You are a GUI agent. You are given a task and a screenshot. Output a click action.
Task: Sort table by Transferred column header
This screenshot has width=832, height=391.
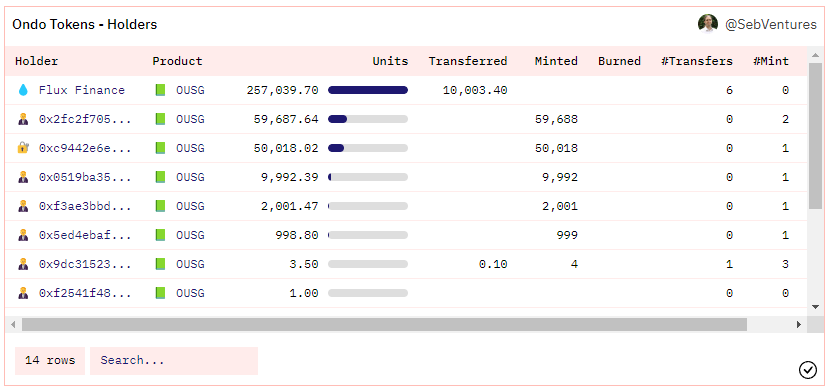coord(467,61)
